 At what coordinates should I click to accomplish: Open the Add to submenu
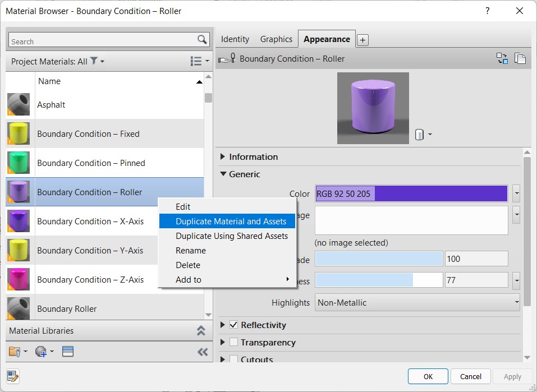point(227,280)
